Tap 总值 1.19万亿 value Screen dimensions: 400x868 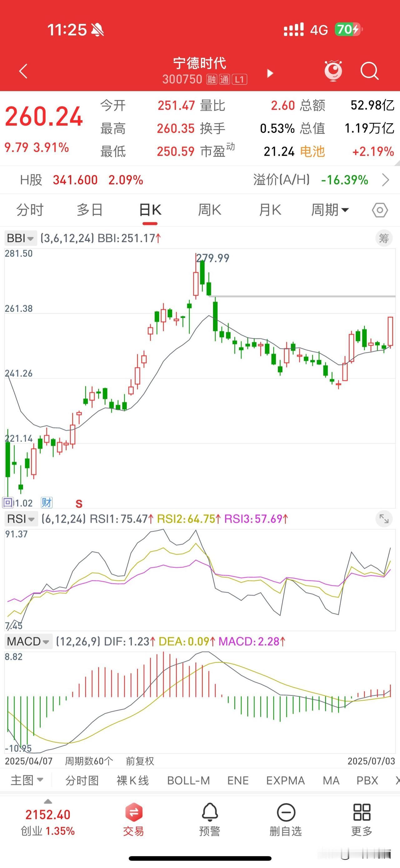369,128
